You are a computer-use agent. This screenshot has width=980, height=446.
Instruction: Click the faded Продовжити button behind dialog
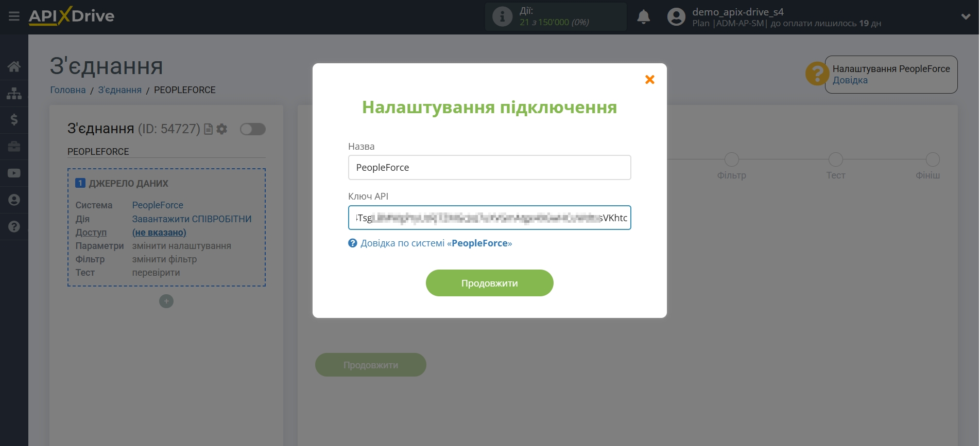[371, 365]
